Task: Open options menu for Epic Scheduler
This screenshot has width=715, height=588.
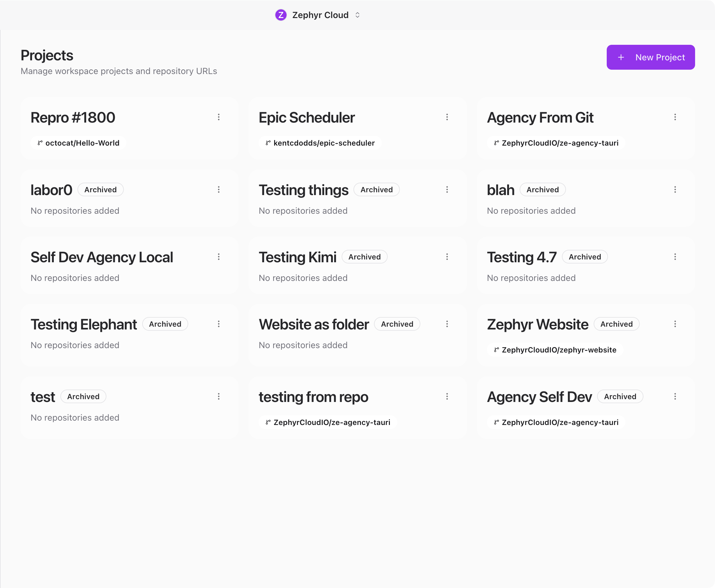Action: click(447, 117)
